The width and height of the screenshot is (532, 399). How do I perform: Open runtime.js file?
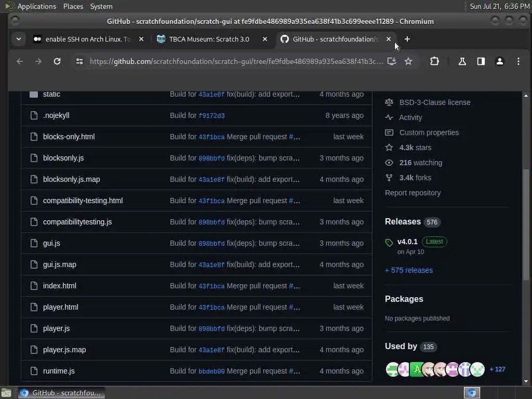pos(59,371)
